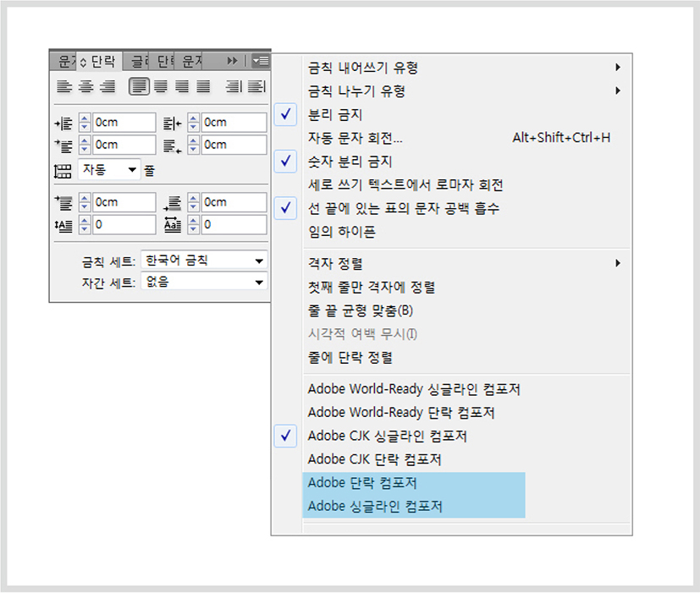Image resolution: width=700 pixels, height=593 pixels.
Task: Click the align towards spine icon
Action: (x=234, y=86)
